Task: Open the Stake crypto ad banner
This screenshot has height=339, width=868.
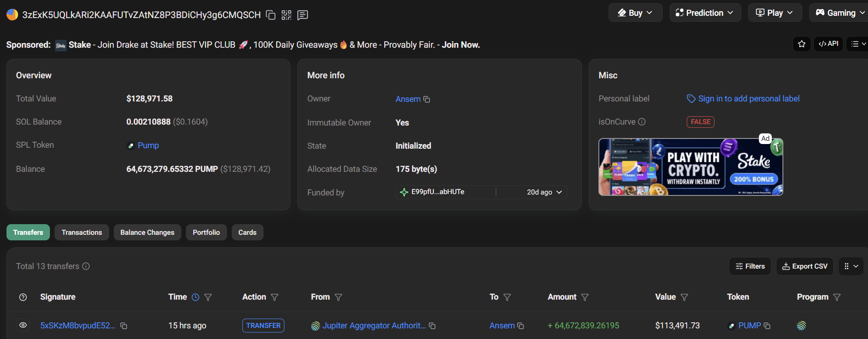Action: click(x=690, y=167)
